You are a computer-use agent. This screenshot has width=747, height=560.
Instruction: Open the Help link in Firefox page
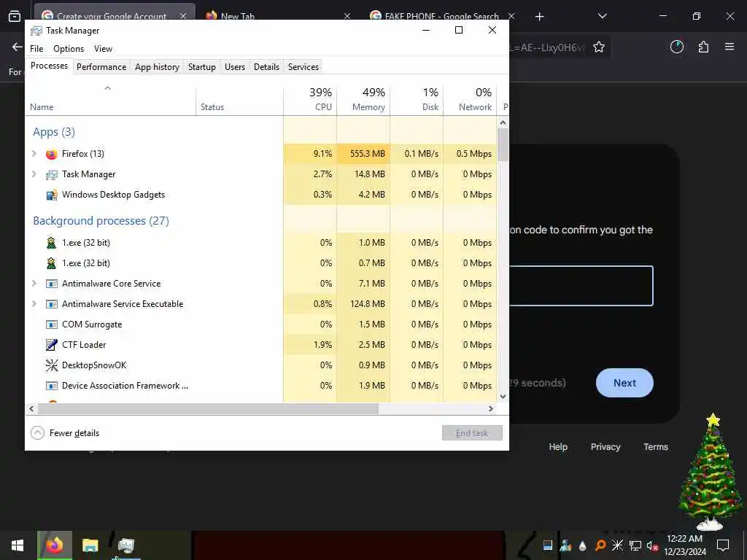(558, 447)
